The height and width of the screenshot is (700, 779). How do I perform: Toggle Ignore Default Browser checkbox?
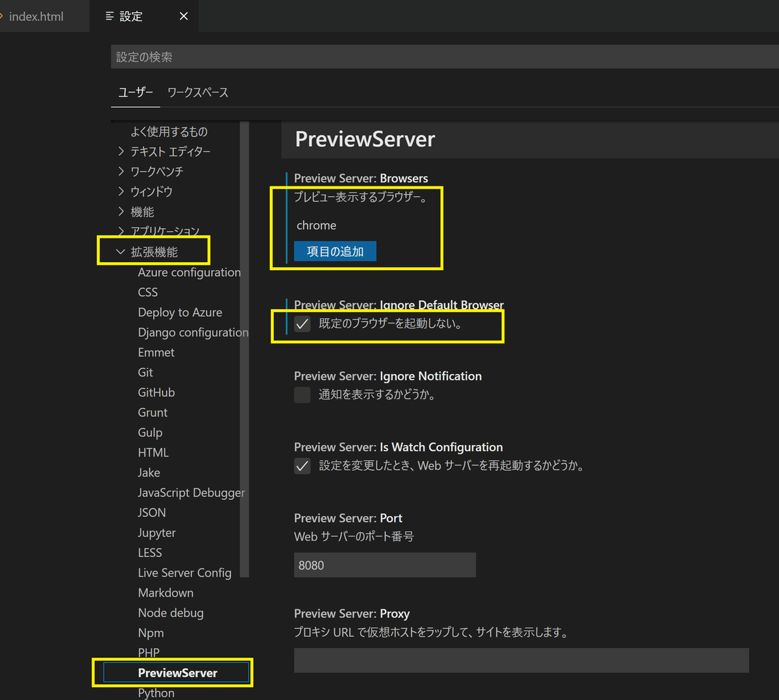coord(303,323)
